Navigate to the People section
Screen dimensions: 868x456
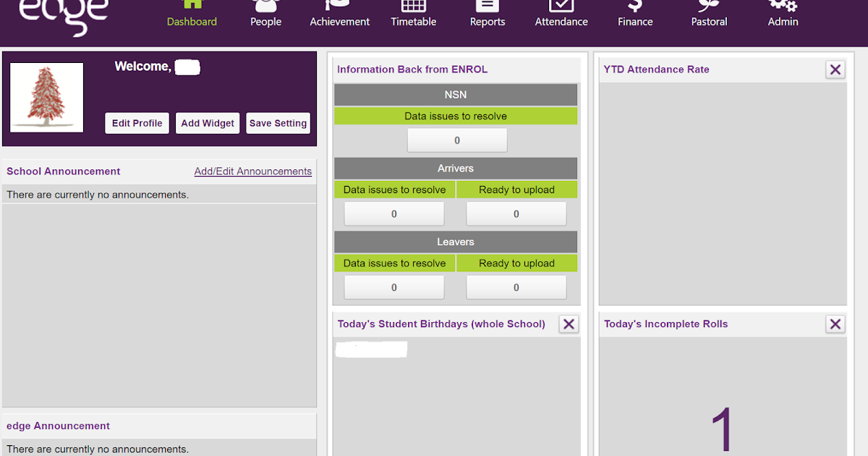point(265,22)
